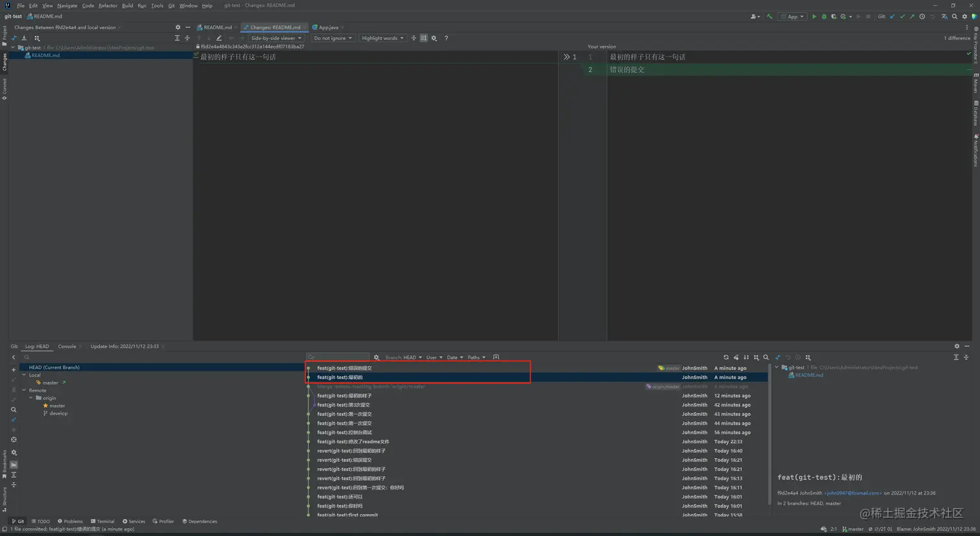Screen dimensions: 980x536
Task: Open the Profiler tool window button
Action: point(163,521)
